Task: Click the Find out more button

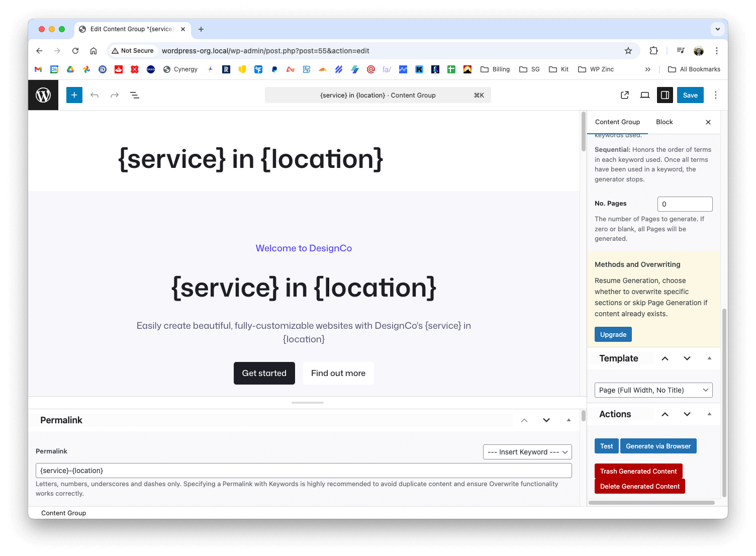Action: point(338,373)
